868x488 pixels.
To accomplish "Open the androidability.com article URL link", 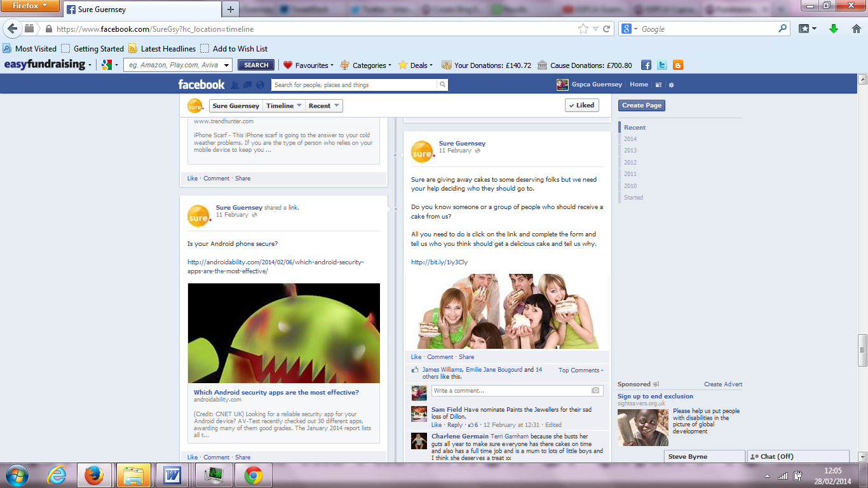I will (276, 266).
